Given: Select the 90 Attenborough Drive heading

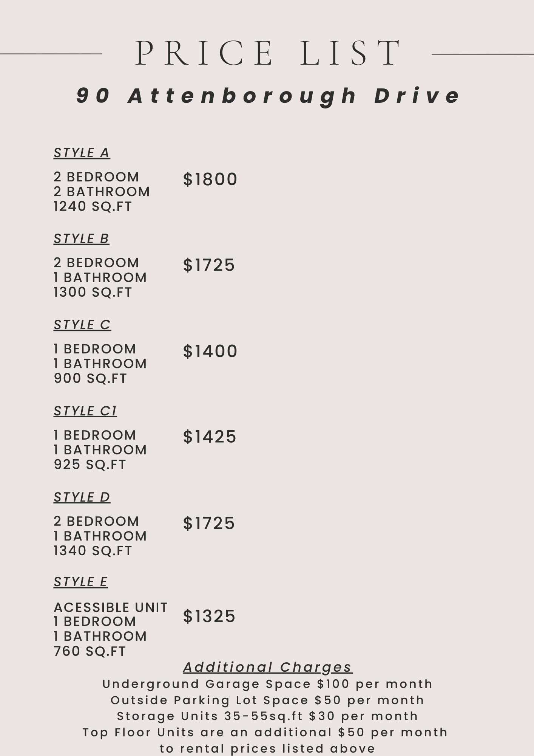Looking at the screenshot, I should click(x=268, y=95).
